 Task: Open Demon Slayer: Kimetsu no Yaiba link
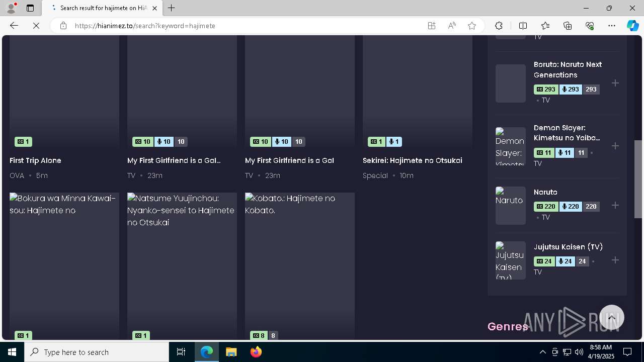coord(567,133)
